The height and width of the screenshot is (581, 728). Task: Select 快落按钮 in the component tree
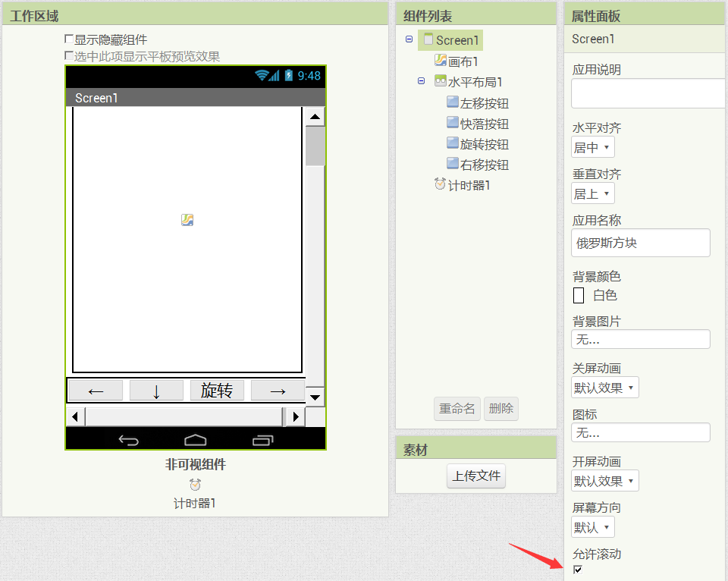(x=484, y=124)
